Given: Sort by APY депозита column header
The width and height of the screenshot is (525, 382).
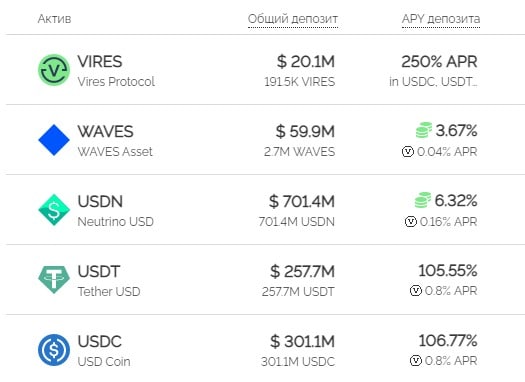Looking at the screenshot, I should 441,19.
